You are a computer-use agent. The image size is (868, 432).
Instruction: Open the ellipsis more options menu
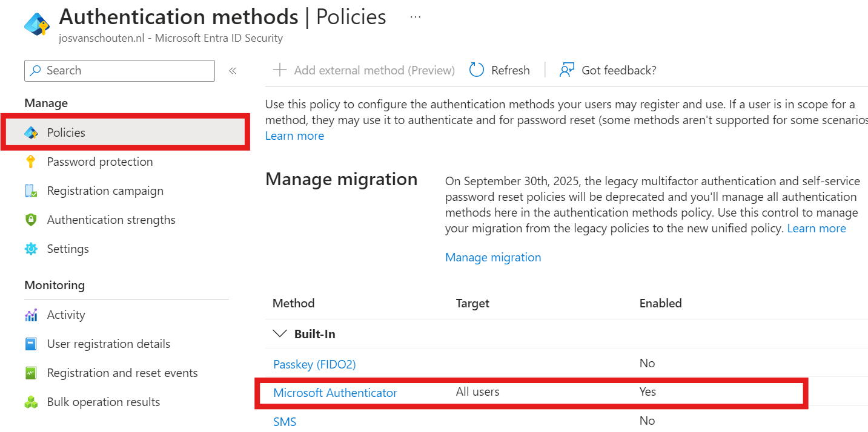pyautogui.click(x=415, y=17)
